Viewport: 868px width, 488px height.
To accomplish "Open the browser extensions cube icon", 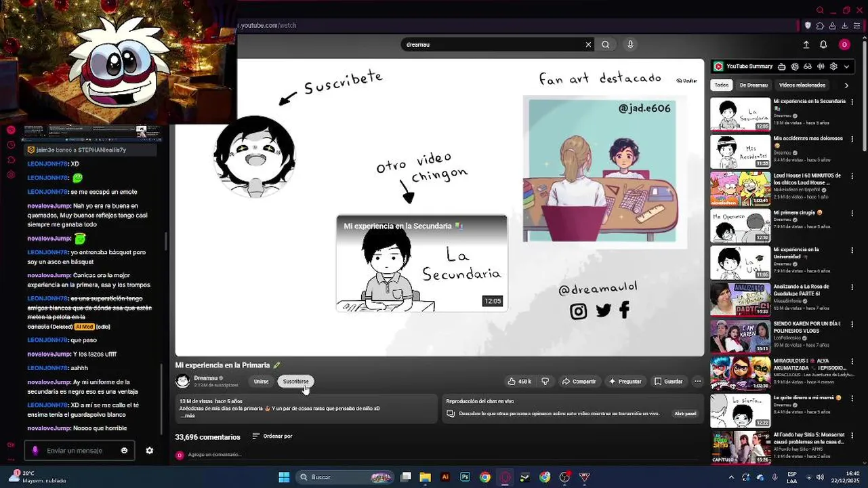I will click(820, 26).
